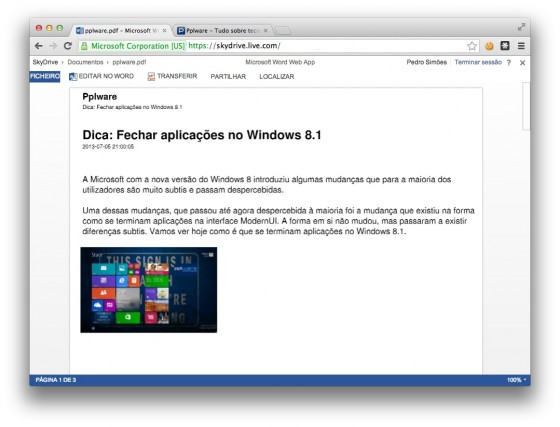The height and width of the screenshot is (427, 560).
Task: Click the paragraph starting A Microsoft com
Action: 267,185
